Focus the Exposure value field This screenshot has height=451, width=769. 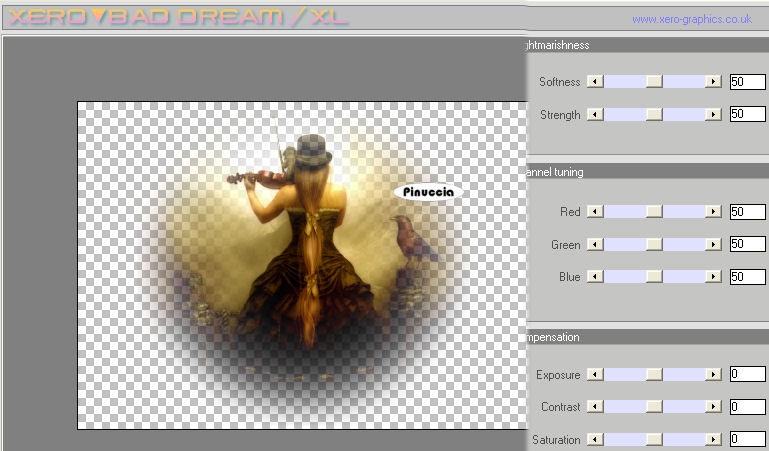(748, 374)
